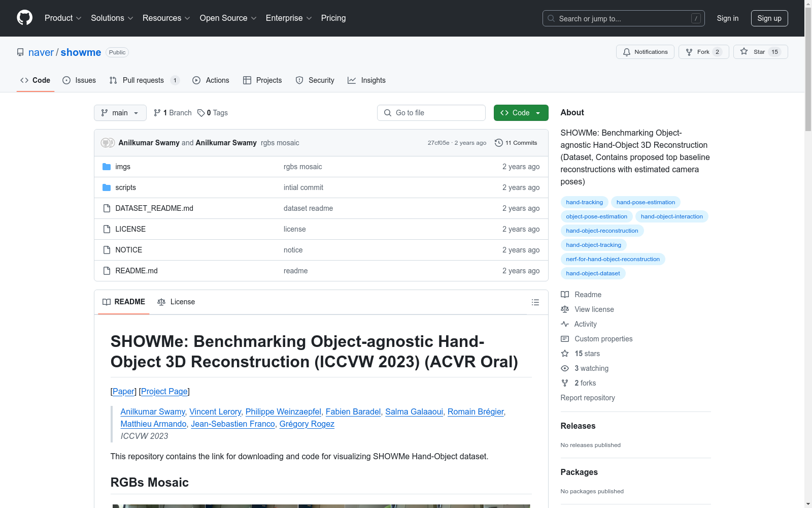Expand the Resources menu
This screenshot has height=508, width=812.
tap(166, 18)
